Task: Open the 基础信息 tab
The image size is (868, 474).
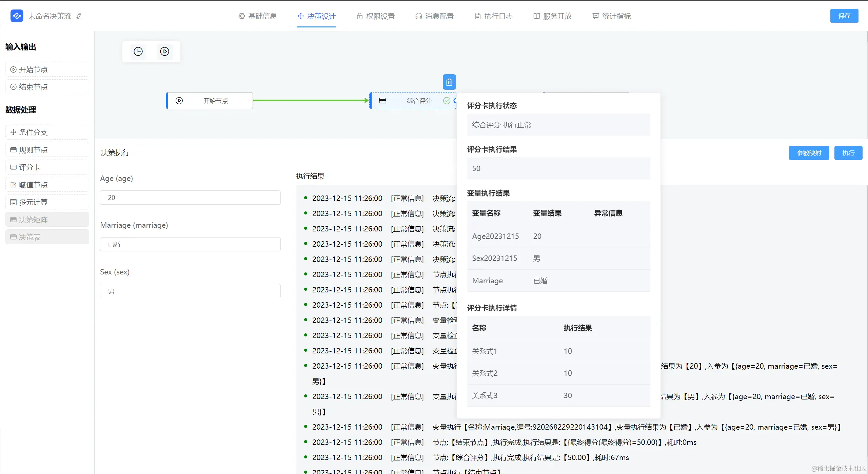Action: click(x=258, y=16)
